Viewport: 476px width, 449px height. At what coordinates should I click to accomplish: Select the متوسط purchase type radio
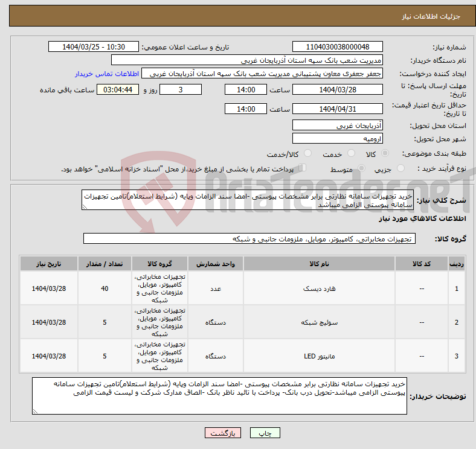tap(362, 168)
